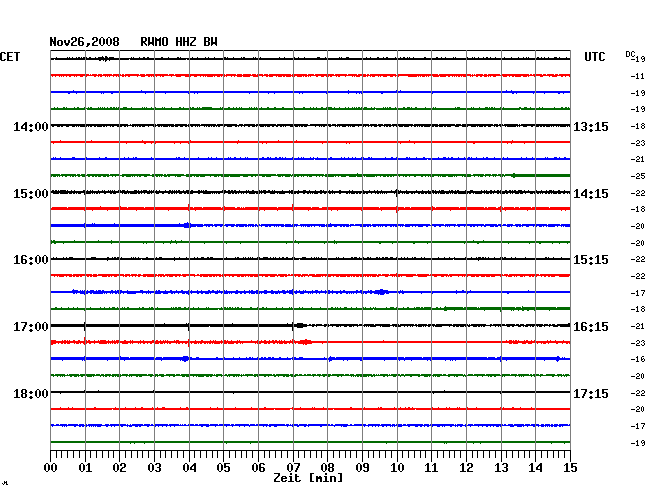Select the 18:00 CET time label
650x494 pixels.
(31, 393)
